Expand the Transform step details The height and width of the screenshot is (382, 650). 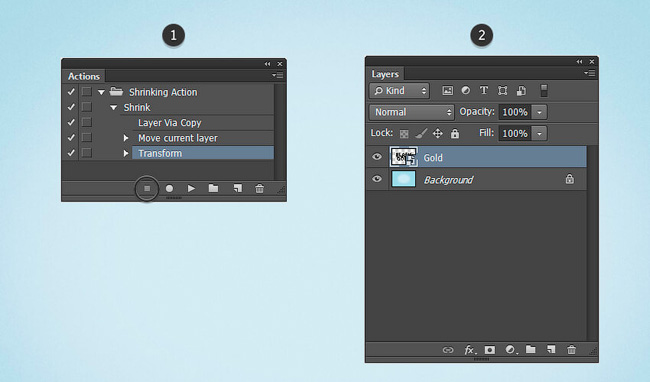pos(126,153)
